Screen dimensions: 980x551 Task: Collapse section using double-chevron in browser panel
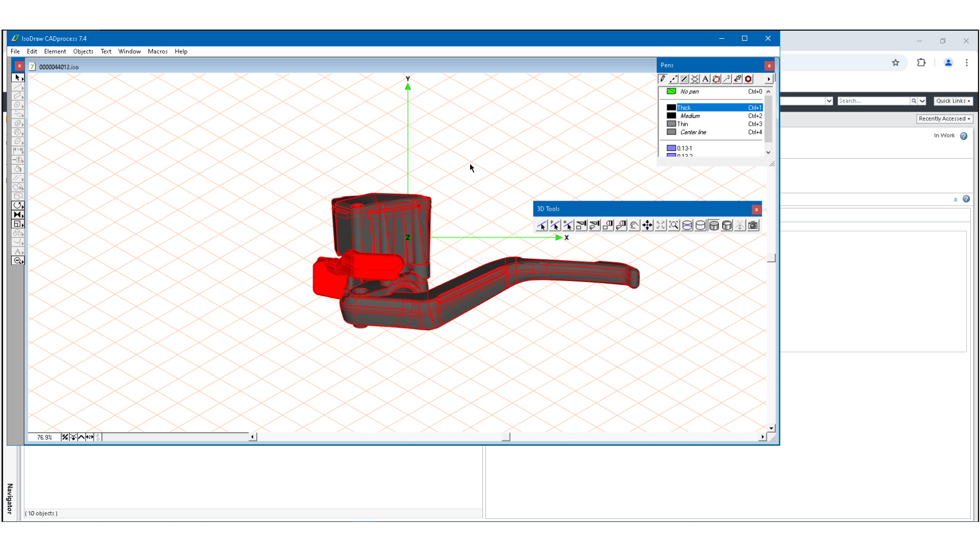(x=955, y=199)
